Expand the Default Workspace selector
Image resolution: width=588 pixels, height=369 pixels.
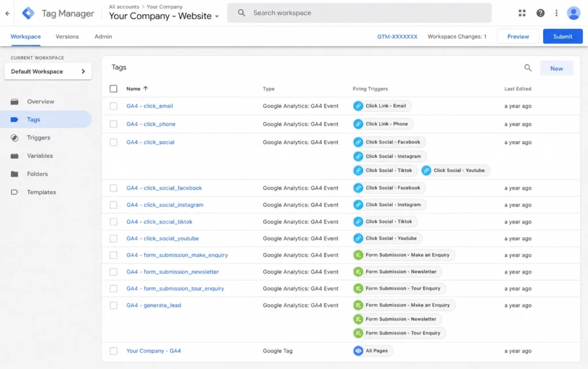48,71
